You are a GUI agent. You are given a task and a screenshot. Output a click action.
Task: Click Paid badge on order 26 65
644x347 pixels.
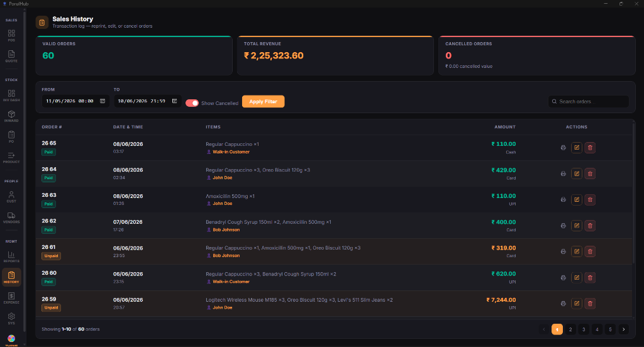click(x=48, y=152)
